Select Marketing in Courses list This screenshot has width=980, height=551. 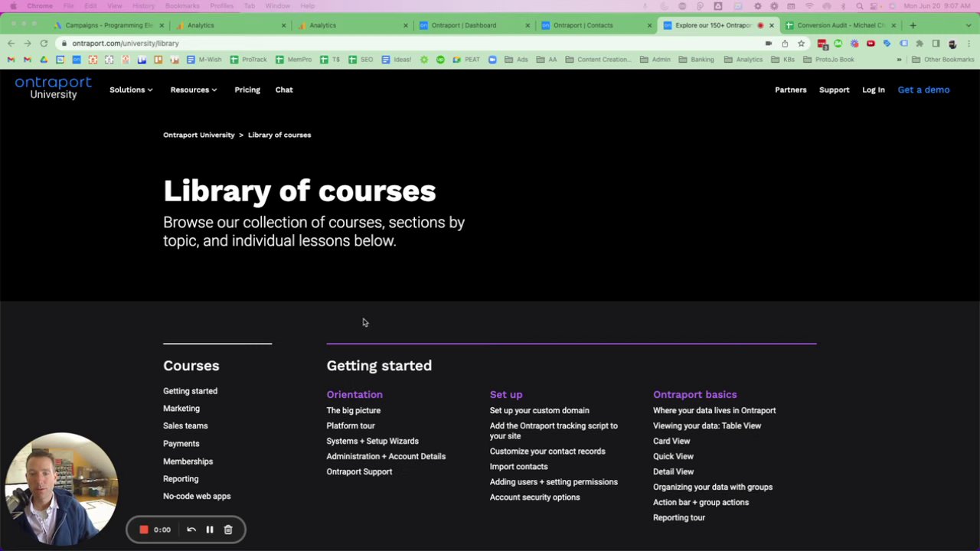[x=181, y=409]
